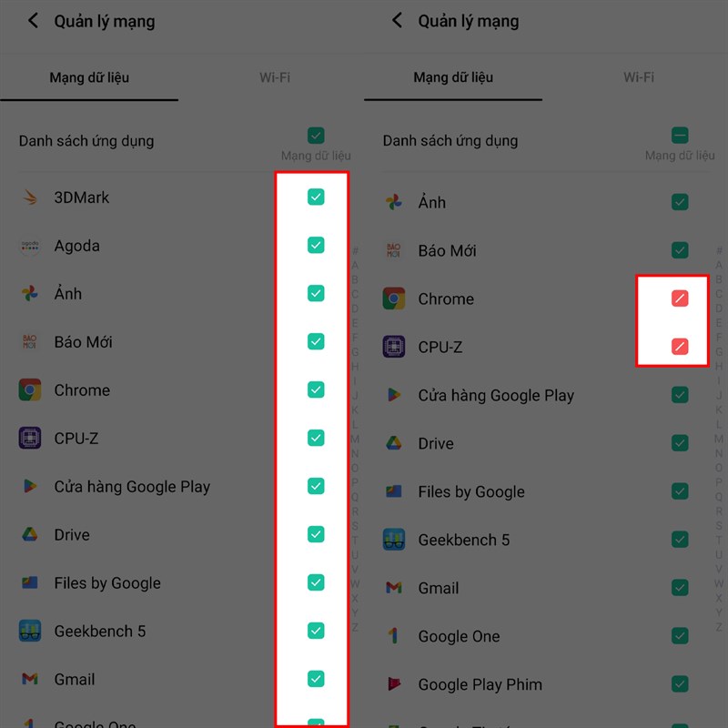Tap Geekbench 5 icon in left list
The width and height of the screenshot is (728, 728).
30,631
